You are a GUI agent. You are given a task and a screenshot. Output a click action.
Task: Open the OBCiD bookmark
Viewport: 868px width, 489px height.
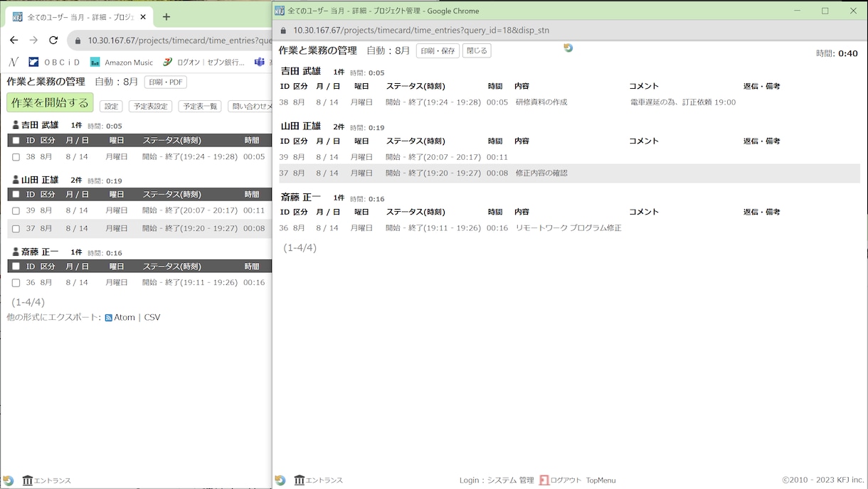[54, 63]
